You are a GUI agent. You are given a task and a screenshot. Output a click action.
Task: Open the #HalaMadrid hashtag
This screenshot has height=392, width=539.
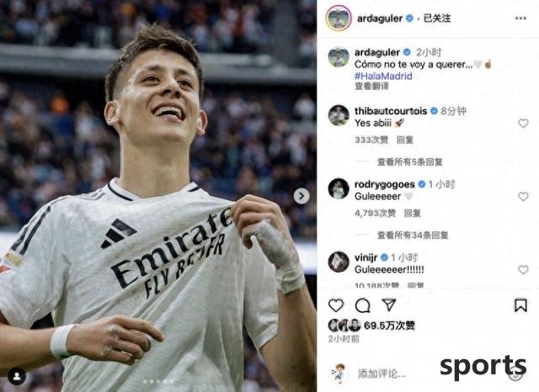383,76
